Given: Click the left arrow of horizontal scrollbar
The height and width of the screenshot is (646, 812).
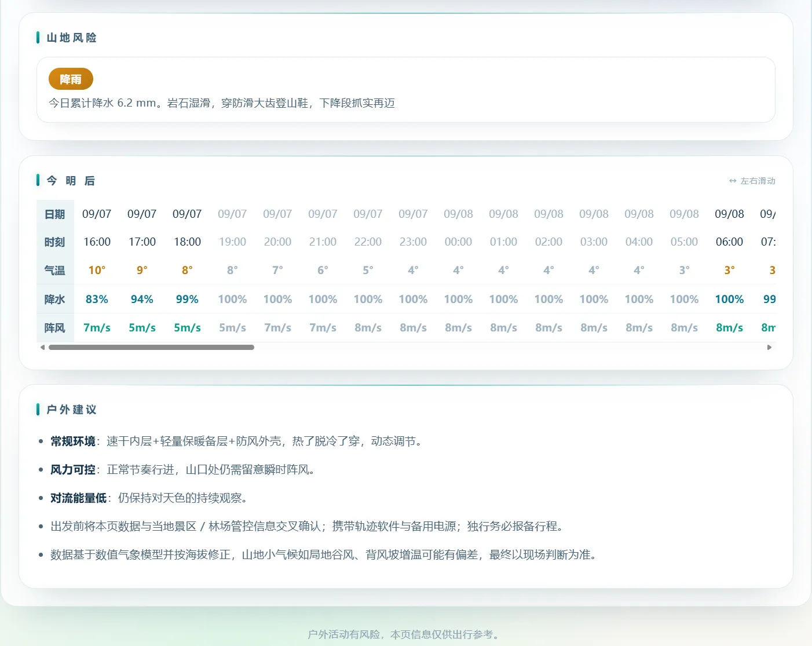Looking at the screenshot, I should (42, 348).
